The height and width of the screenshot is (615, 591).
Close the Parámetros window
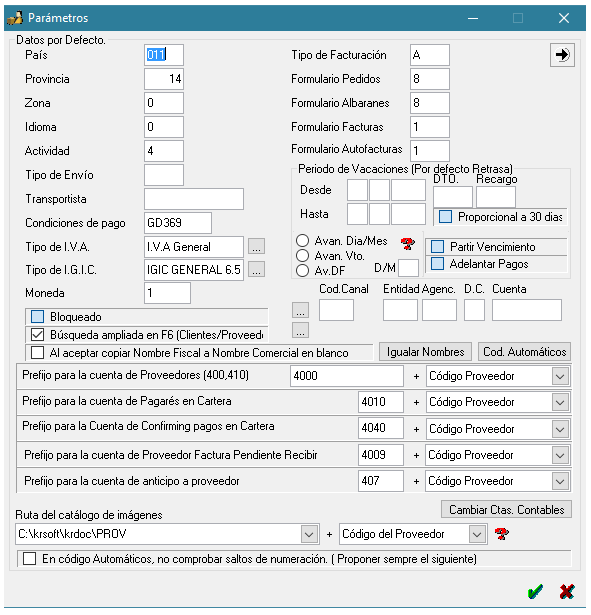click(564, 18)
